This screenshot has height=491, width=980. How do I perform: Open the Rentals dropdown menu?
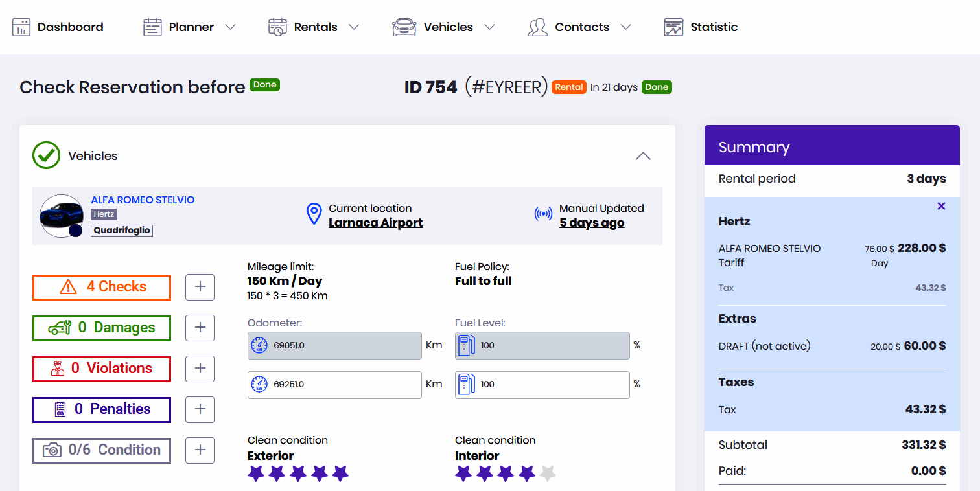tap(353, 27)
